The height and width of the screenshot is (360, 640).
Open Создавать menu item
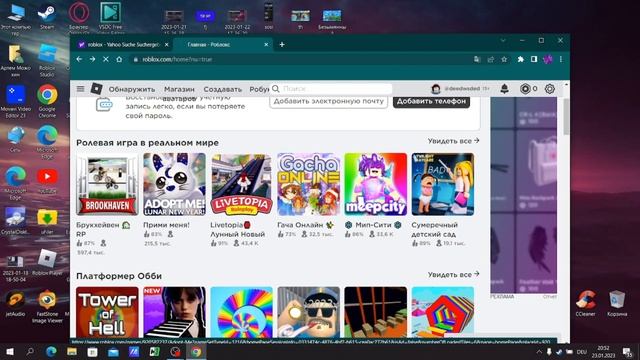click(x=222, y=89)
